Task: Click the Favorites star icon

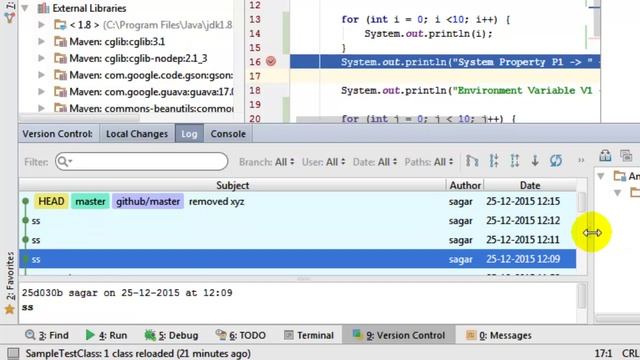Action: 10,309
